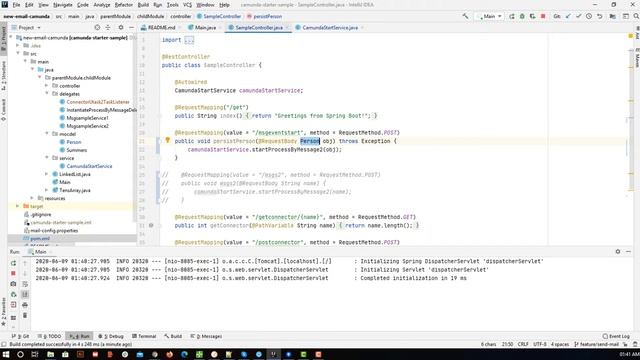The image size is (640, 360).
Task: Open the Refactor menu
Action: (124, 5)
